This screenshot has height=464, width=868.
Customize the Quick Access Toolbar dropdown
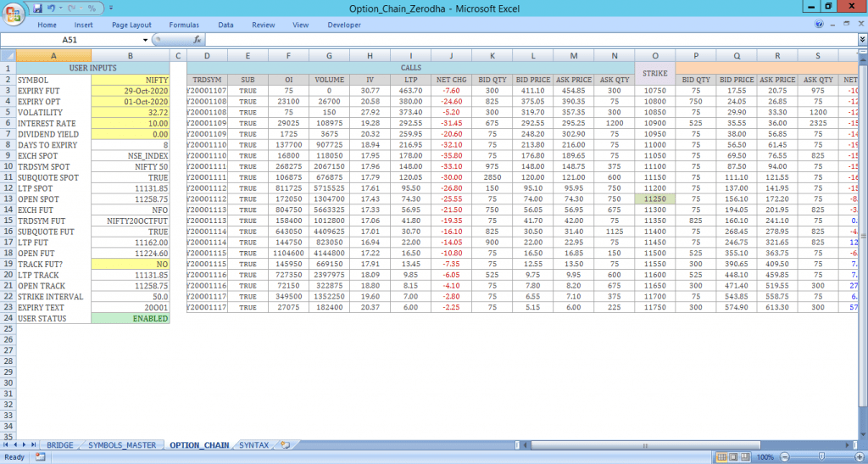(x=111, y=8)
